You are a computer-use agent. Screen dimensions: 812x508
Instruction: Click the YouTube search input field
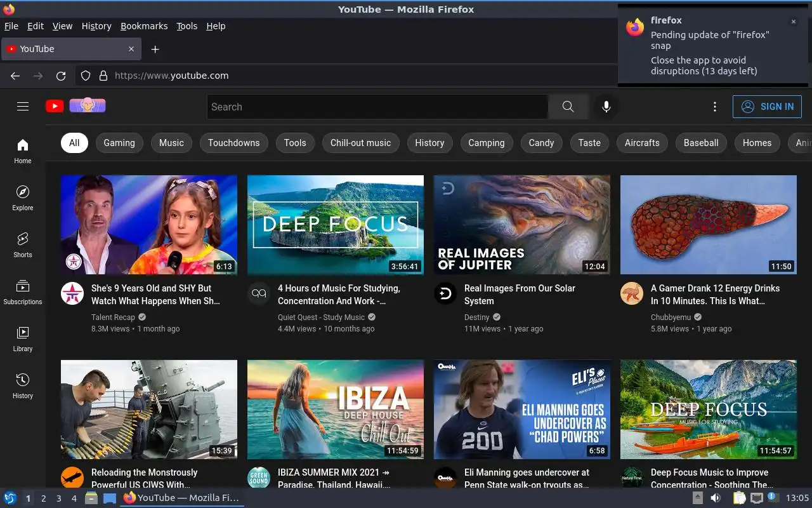click(x=377, y=107)
